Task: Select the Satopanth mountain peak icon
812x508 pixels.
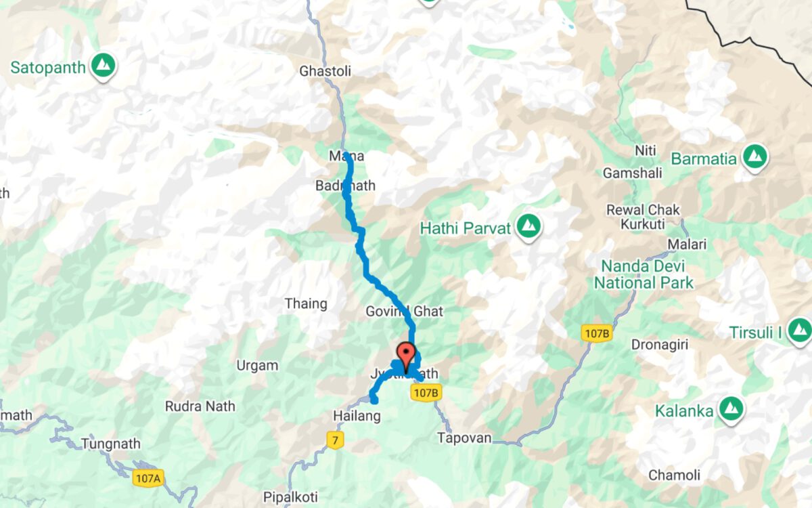Action: coord(103,66)
